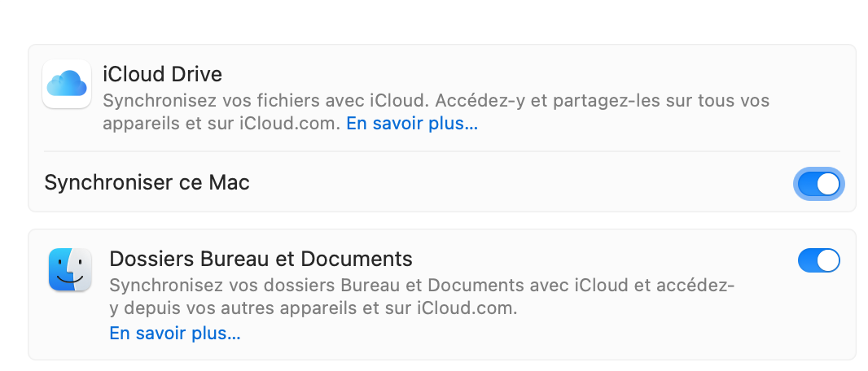
Task: Click the word 'Drive' in the iCloud heading
Action: 195,74
